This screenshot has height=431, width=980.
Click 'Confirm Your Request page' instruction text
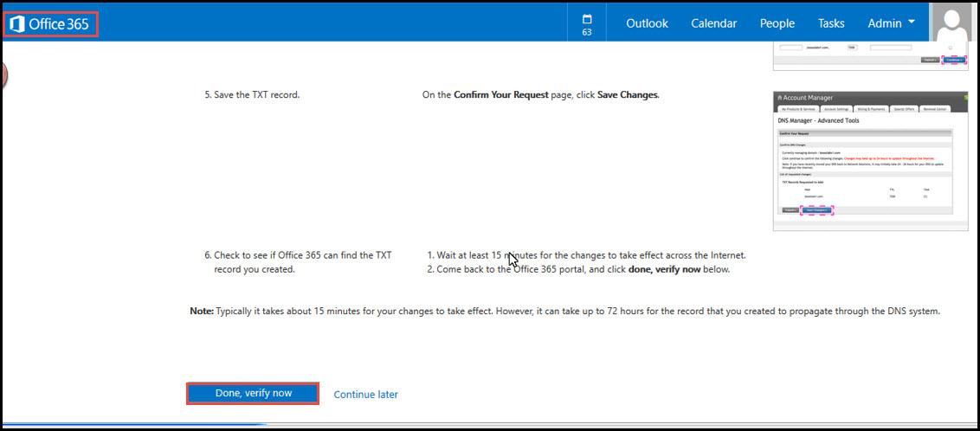(540, 95)
